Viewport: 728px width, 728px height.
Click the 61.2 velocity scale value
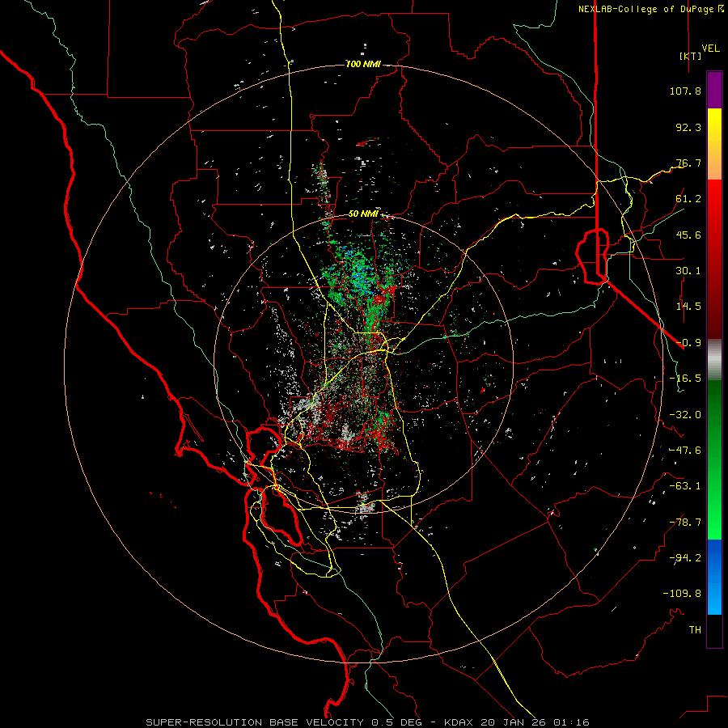point(688,199)
